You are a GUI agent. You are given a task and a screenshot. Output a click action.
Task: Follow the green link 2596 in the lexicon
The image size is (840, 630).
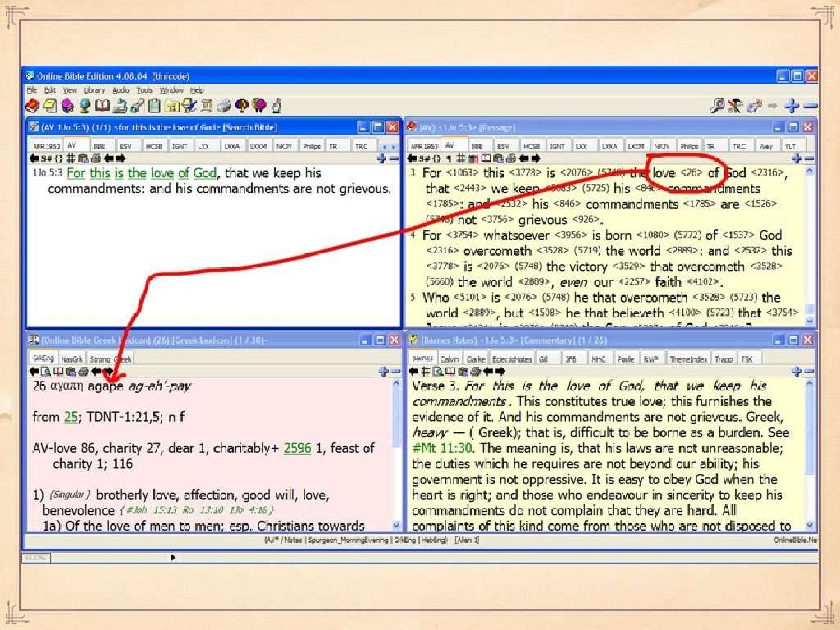point(297,448)
